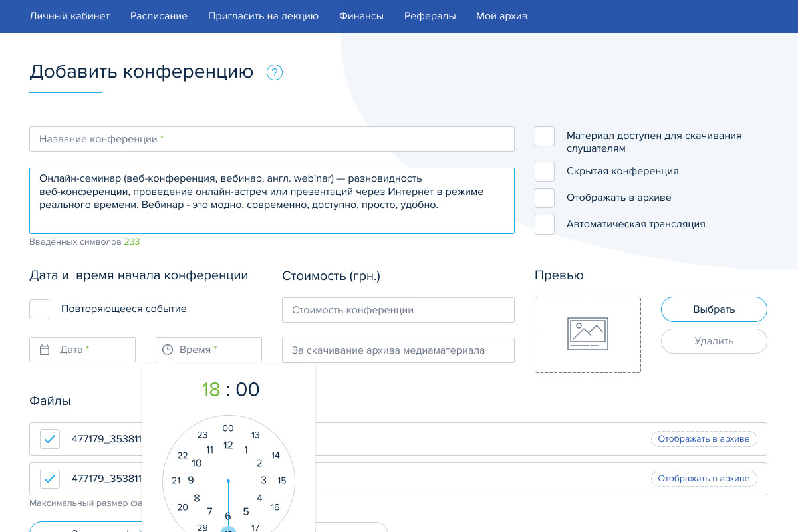
Task: Open the Время time picker field
Action: click(209, 350)
